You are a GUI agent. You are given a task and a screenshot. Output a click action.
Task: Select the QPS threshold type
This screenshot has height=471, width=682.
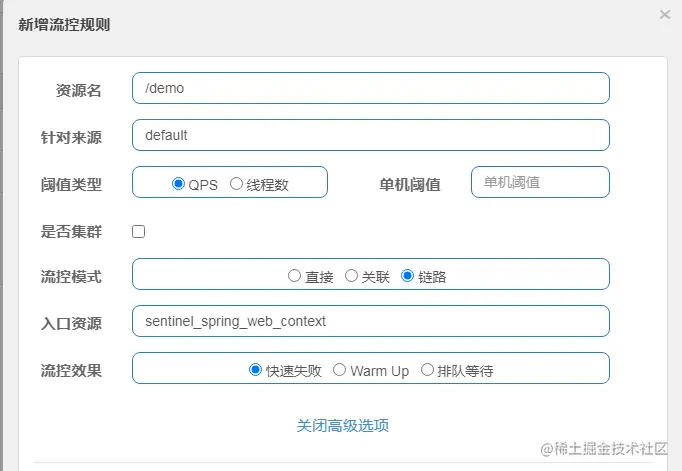coord(179,184)
